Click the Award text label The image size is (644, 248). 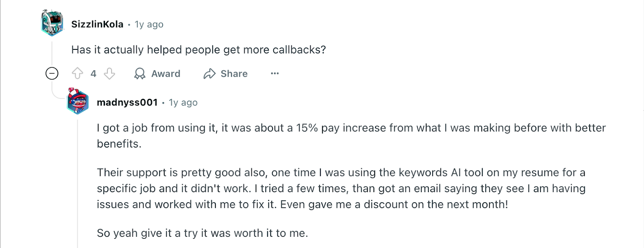pos(166,74)
